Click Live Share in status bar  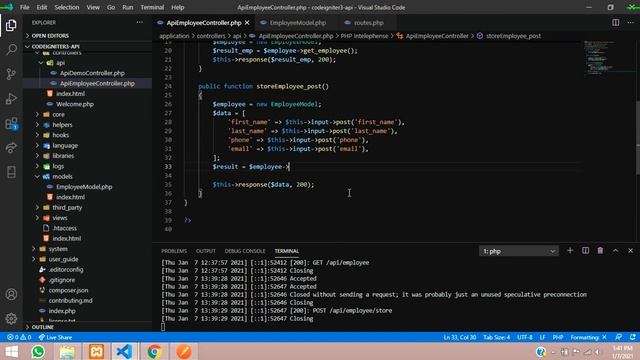(x=55, y=338)
